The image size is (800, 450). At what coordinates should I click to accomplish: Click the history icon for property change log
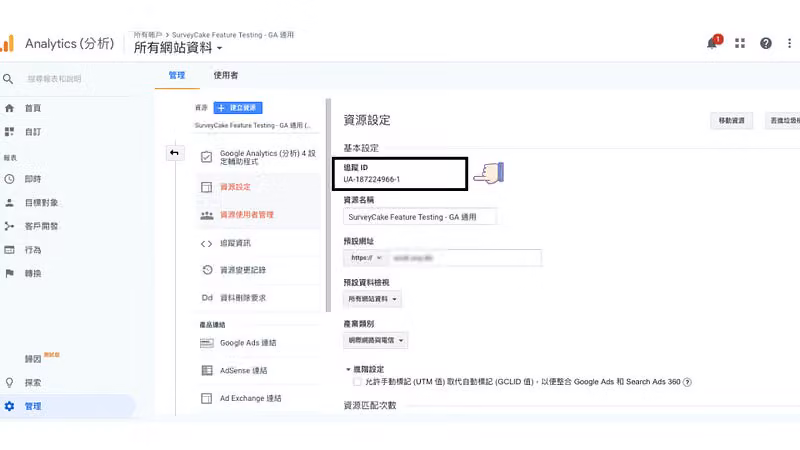point(207,270)
